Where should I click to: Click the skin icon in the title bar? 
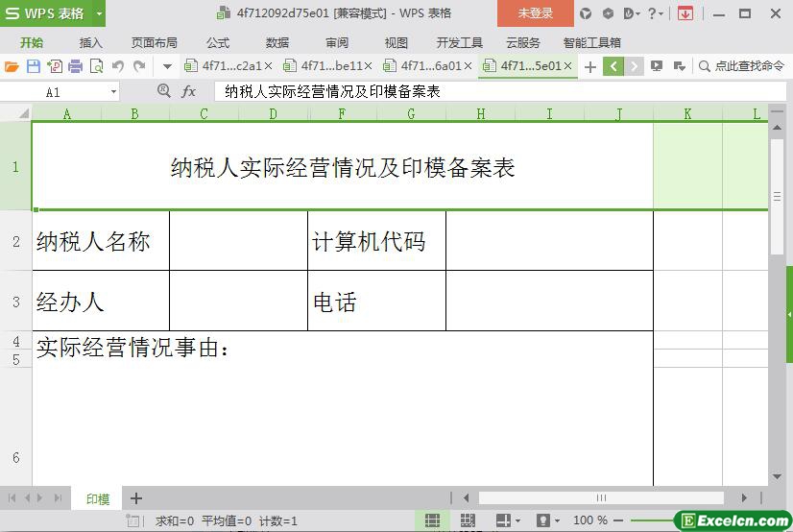click(586, 13)
